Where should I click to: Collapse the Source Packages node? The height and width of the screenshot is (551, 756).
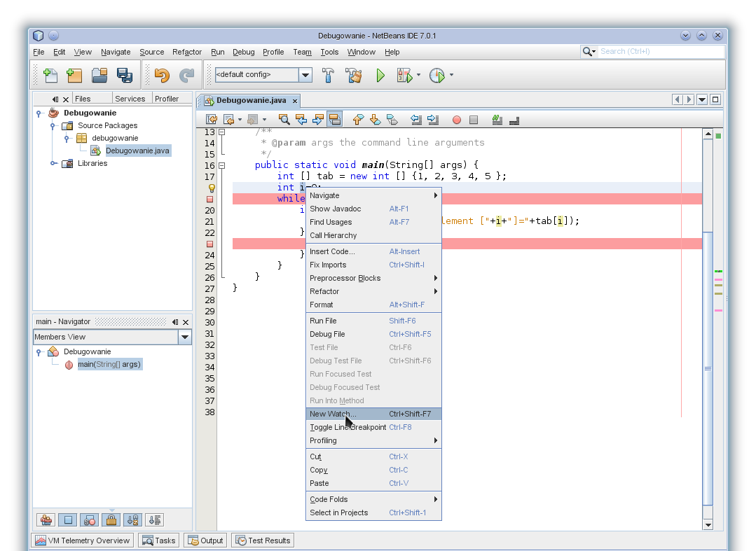point(53,126)
